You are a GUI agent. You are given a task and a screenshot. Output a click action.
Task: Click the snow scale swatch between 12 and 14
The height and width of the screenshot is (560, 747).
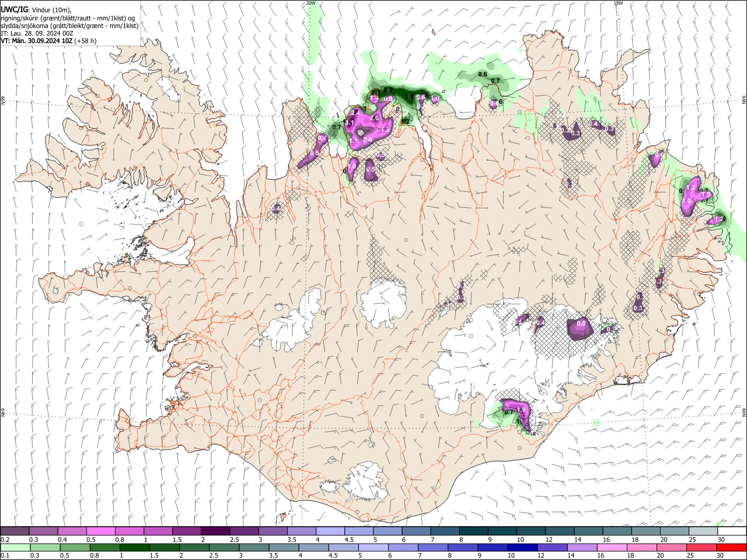pyautogui.click(x=559, y=531)
